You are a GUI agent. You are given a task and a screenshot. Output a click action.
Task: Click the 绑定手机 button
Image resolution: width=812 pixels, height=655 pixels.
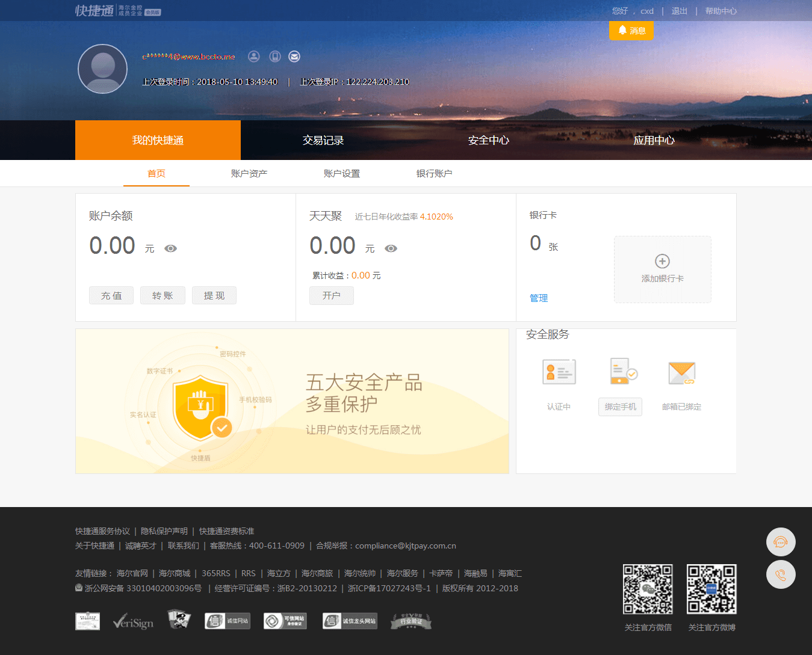tap(620, 407)
